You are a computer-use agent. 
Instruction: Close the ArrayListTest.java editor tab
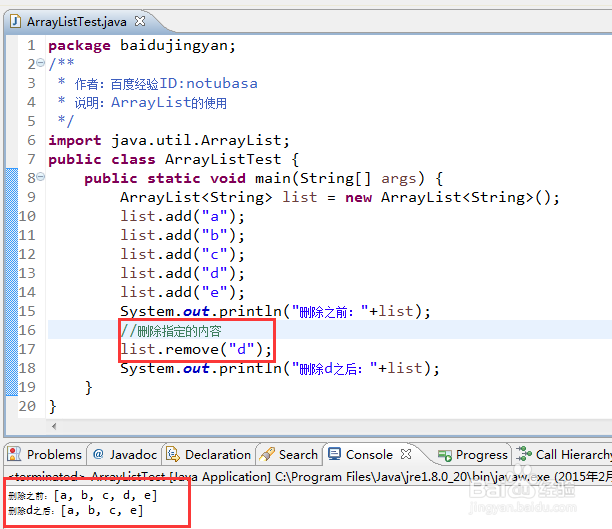coord(140,21)
